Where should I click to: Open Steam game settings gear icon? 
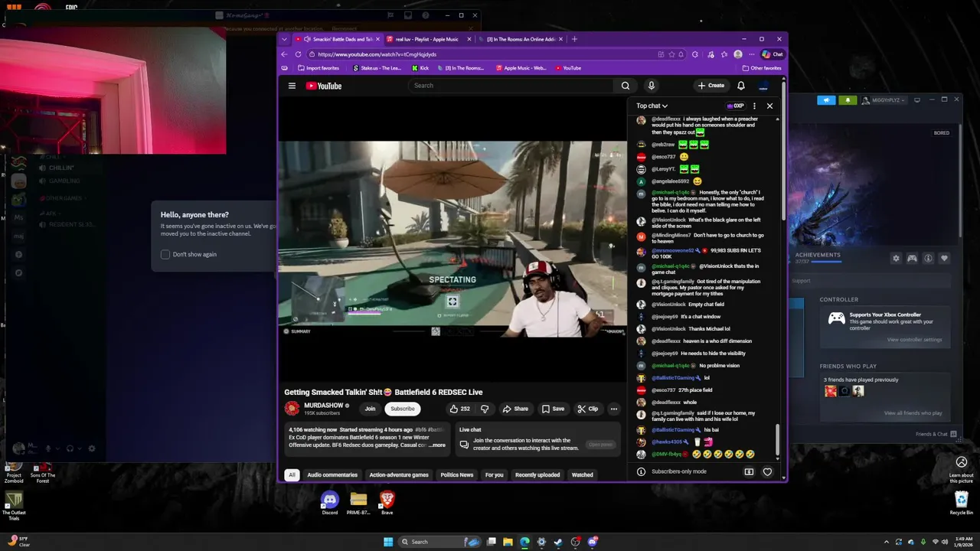[896, 259]
